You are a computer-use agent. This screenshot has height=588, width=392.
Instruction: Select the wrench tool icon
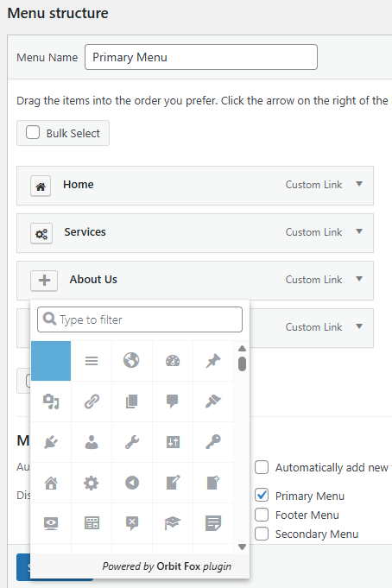132,442
